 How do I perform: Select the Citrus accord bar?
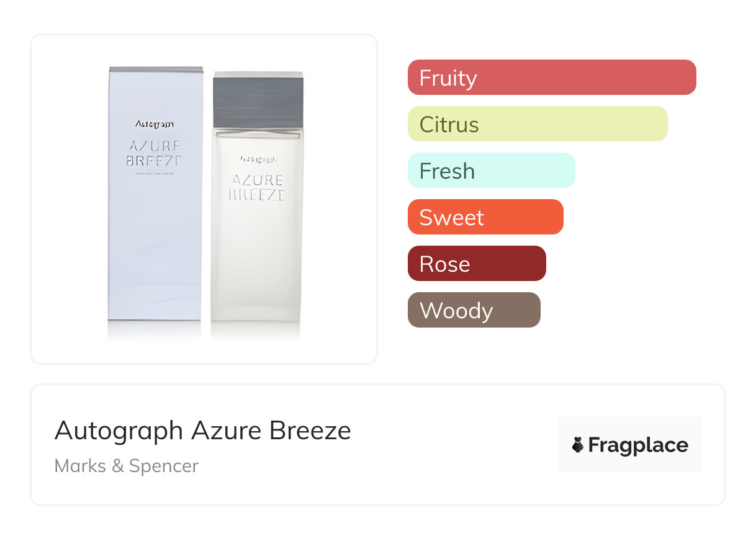537,124
